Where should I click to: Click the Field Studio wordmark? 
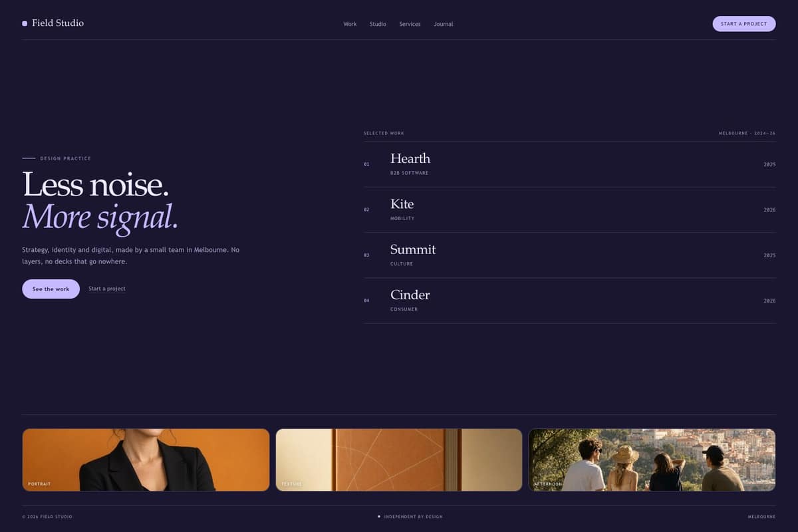pos(58,23)
